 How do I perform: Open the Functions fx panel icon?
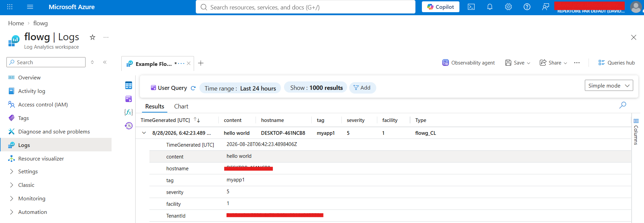(x=128, y=112)
